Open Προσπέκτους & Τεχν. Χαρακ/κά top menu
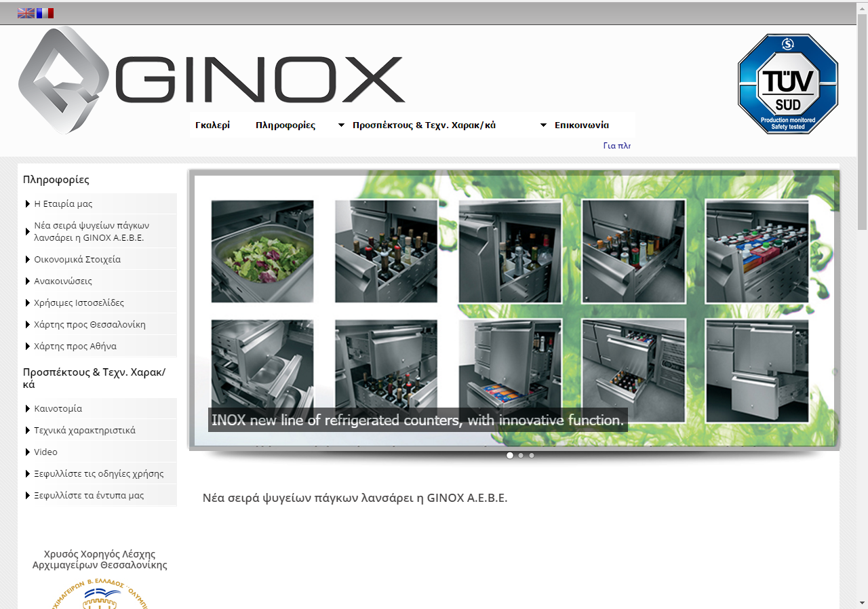 424,125
